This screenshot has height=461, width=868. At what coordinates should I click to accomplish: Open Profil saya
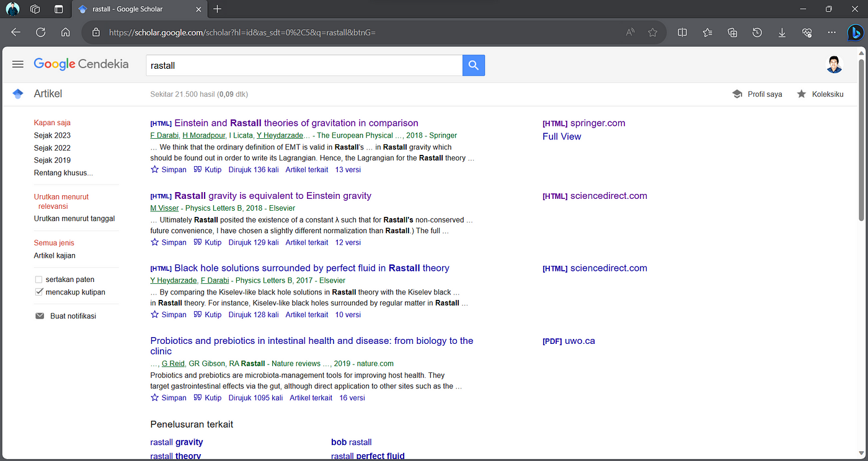coord(757,94)
